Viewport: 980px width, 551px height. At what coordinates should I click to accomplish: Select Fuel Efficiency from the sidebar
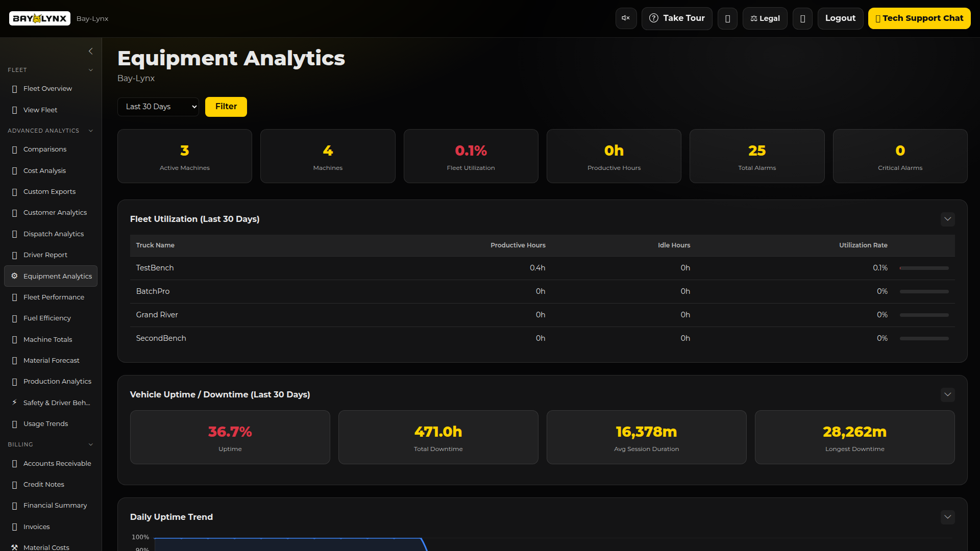pos(47,318)
